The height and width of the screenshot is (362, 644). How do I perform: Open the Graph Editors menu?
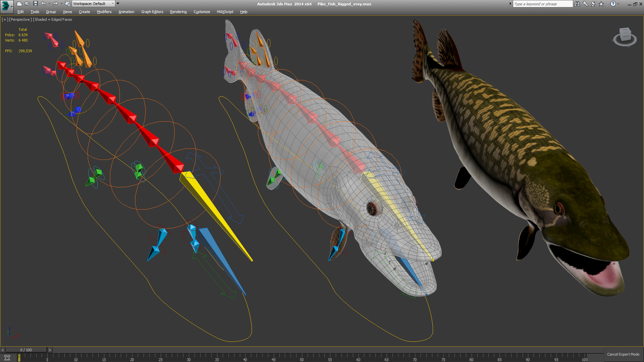coord(152,12)
